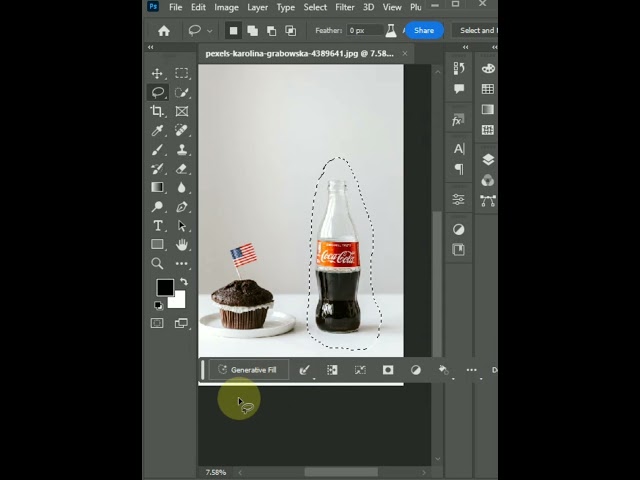640x480 pixels.
Task: Select the Zoom magnifier tool
Action: pyautogui.click(x=157, y=263)
